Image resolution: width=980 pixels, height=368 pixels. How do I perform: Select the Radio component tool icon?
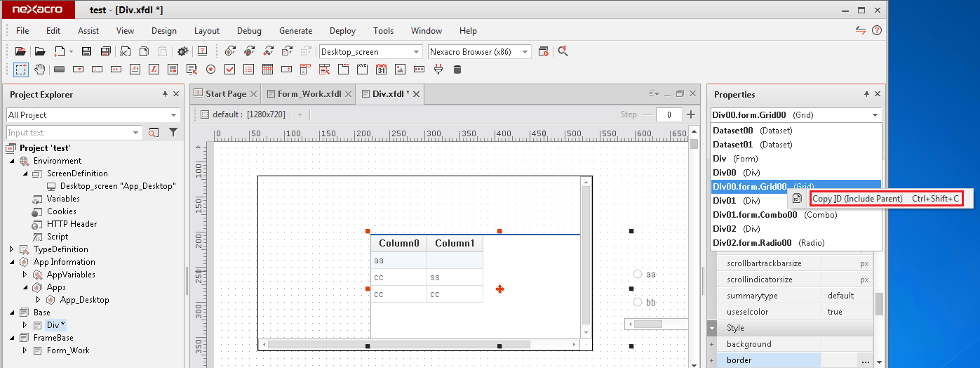(x=210, y=69)
